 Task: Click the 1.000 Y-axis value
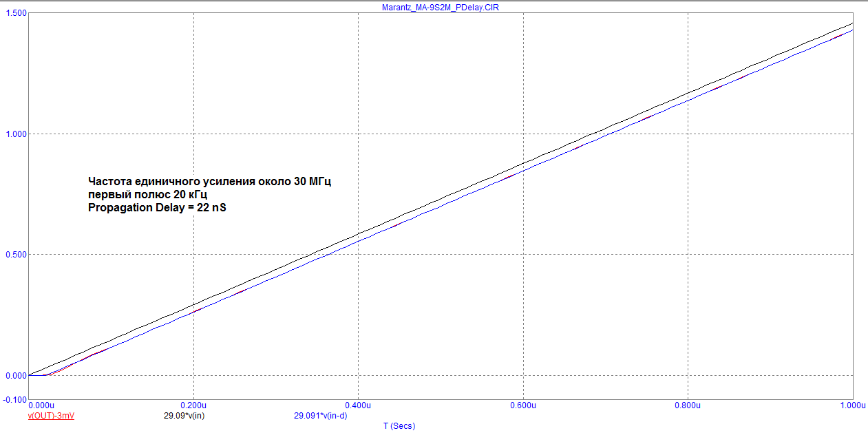(14, 134)
